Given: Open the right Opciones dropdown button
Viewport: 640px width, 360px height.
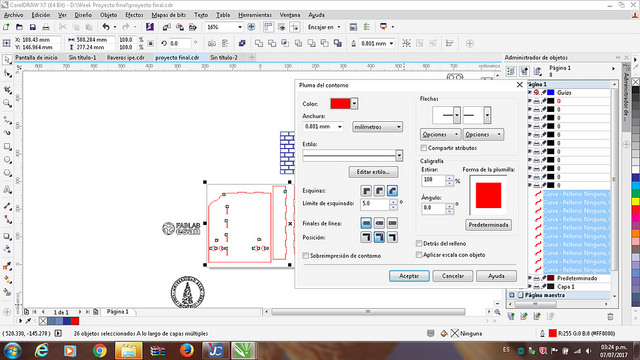Looking at the screenshot, I should point(483,134).
